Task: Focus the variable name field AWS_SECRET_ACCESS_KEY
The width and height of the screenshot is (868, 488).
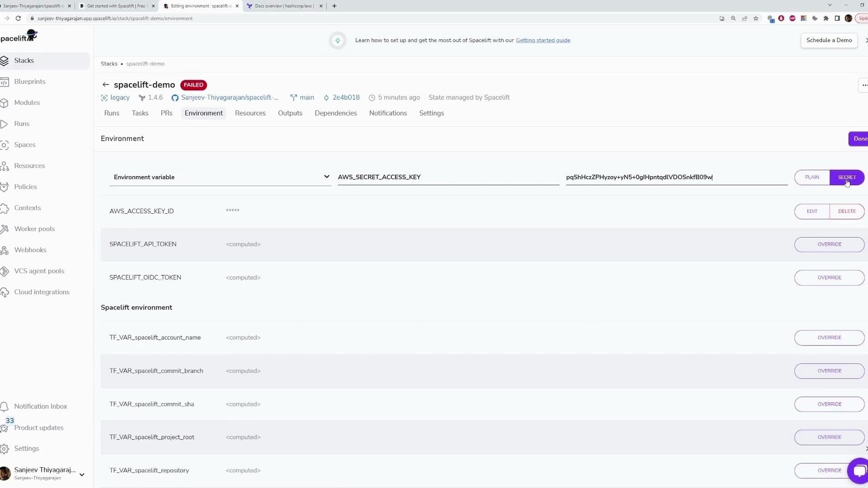Action: (448, 177)
